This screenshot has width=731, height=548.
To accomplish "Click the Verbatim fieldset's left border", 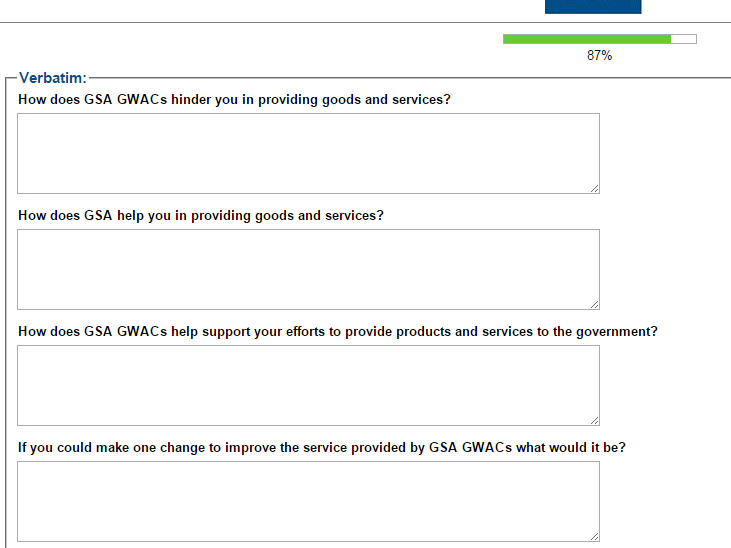I will (x=6, y=300).
